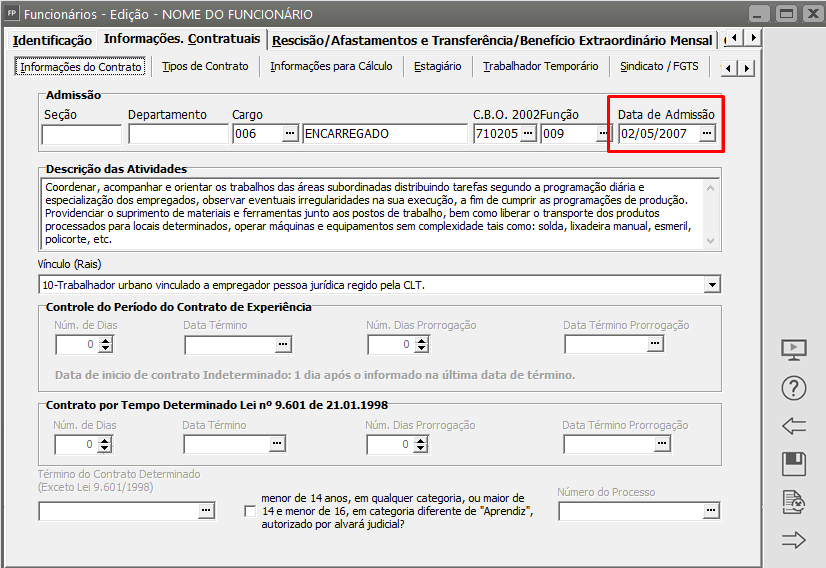Image resolution: width=826 pixels, height=568 pixels.
Task: Open the Sindicato / FGTS tab
Action: [x=659, y=66]
